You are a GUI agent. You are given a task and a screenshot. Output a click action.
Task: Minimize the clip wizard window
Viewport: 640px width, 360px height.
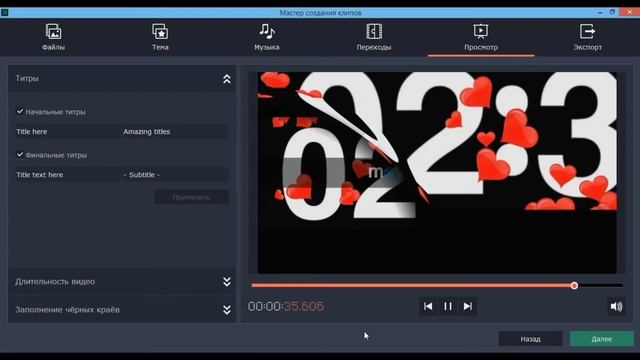coord(600,12)
